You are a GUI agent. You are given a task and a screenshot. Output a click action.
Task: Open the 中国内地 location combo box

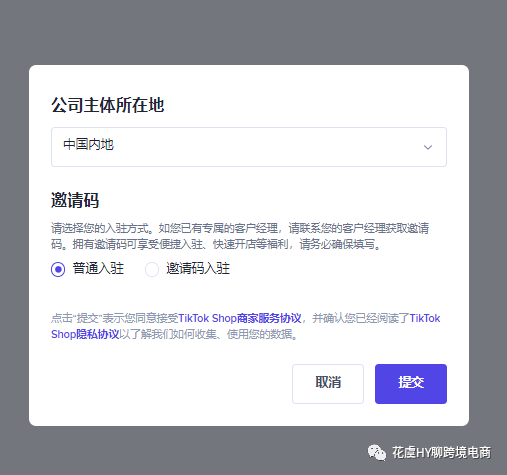pyautogui.click(x=249, y=147)
